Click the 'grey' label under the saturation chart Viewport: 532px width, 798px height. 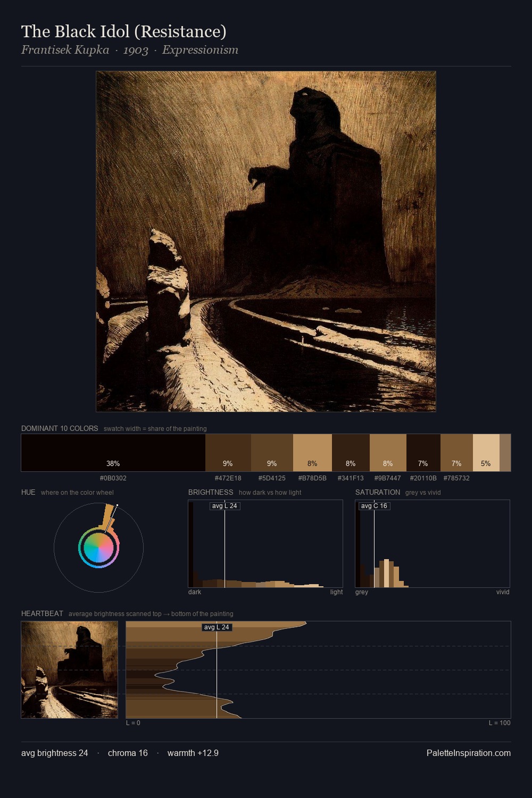362,592
